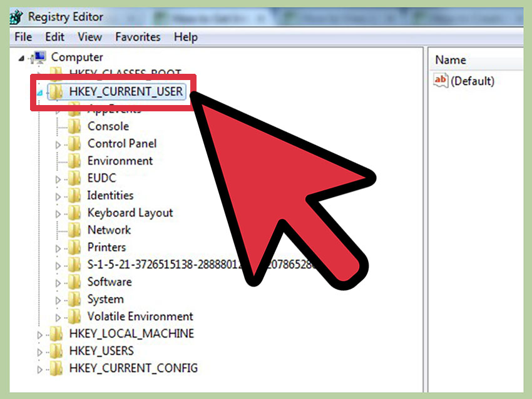Expand the HKEY_CURRENT_CONFIG hive
The width and height of the screenshot is (532, 399).
(x=39, y=370)
